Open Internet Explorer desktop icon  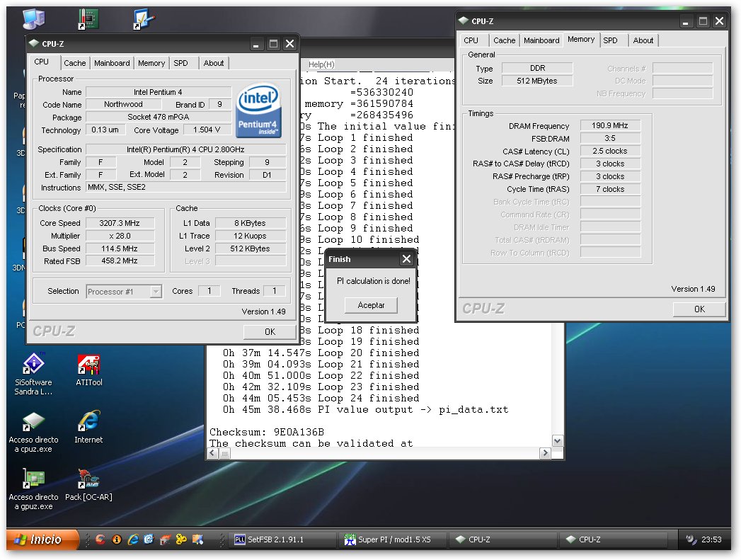[88, 427]
